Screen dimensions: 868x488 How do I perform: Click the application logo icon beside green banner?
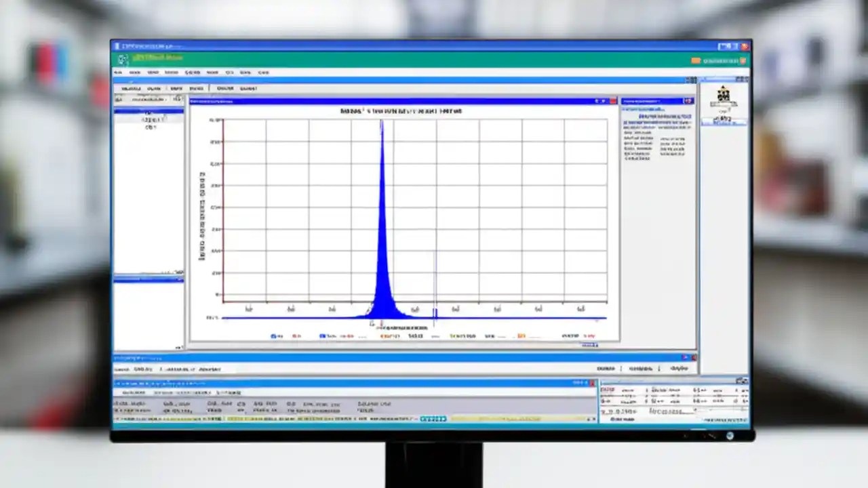pos(121,58)
